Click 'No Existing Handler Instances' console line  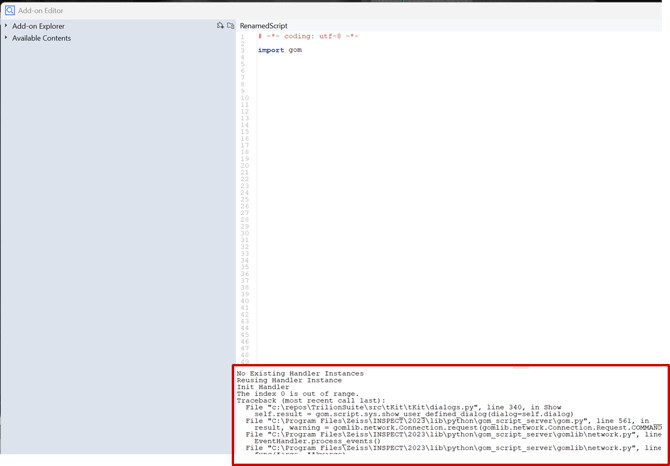point(300,374)
